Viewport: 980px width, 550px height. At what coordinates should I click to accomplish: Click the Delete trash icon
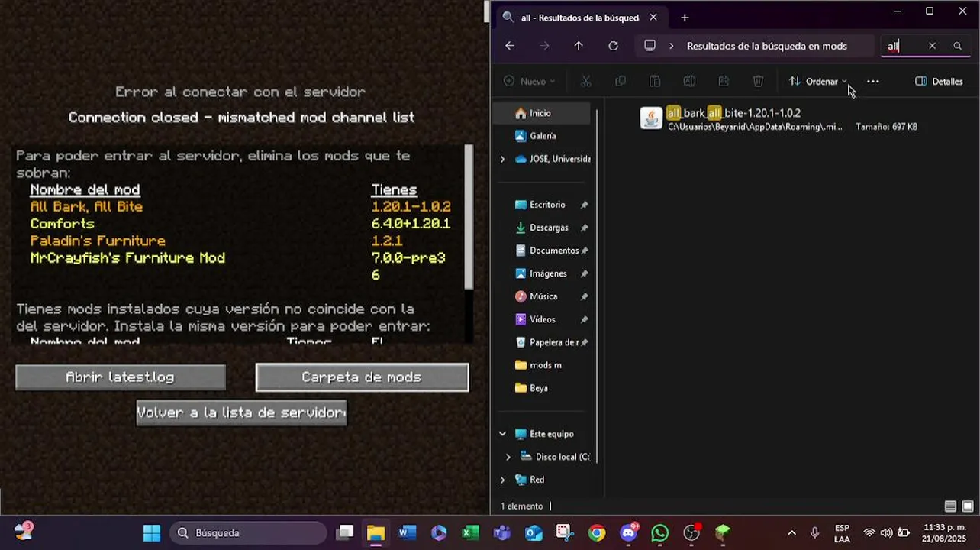point(758,81)
